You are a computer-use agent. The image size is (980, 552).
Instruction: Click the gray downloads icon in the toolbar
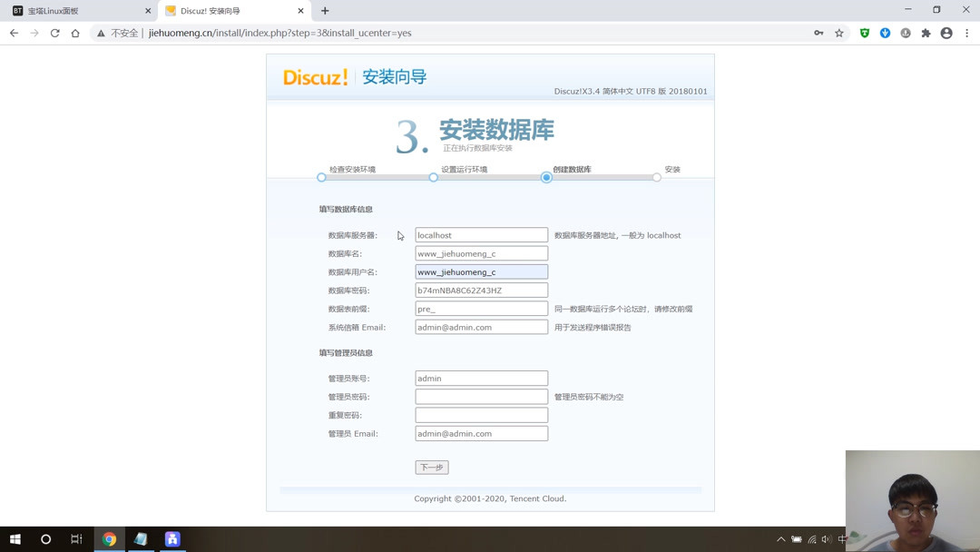click(x=906, y=33)
